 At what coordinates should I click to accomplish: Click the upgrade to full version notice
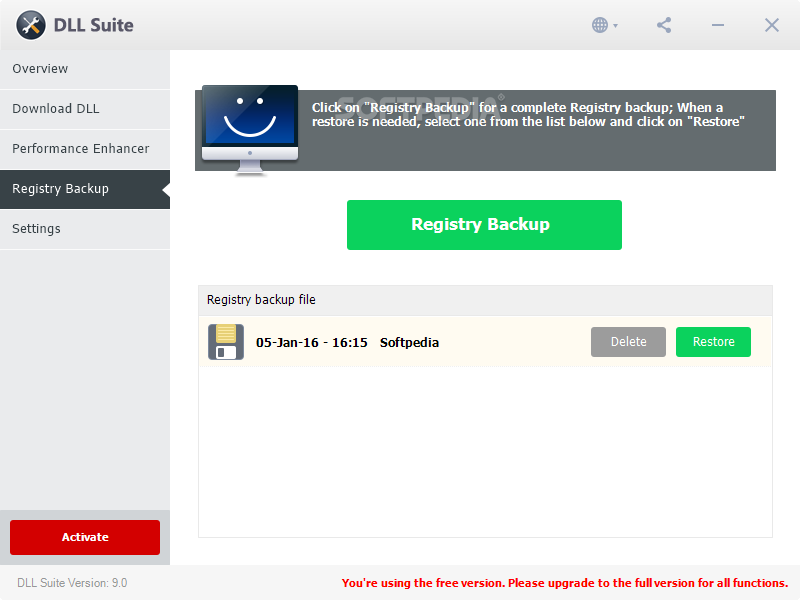click(x=565, y=583)
